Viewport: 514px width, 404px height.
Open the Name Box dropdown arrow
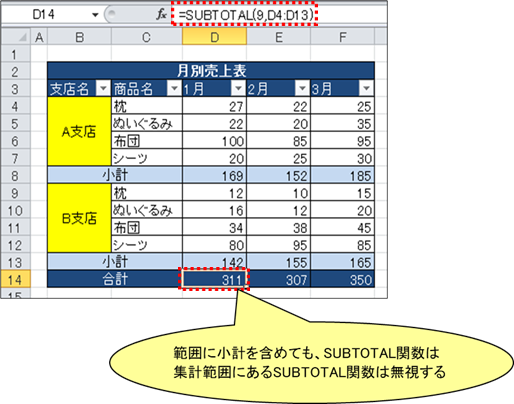click(x=95, y=15)
